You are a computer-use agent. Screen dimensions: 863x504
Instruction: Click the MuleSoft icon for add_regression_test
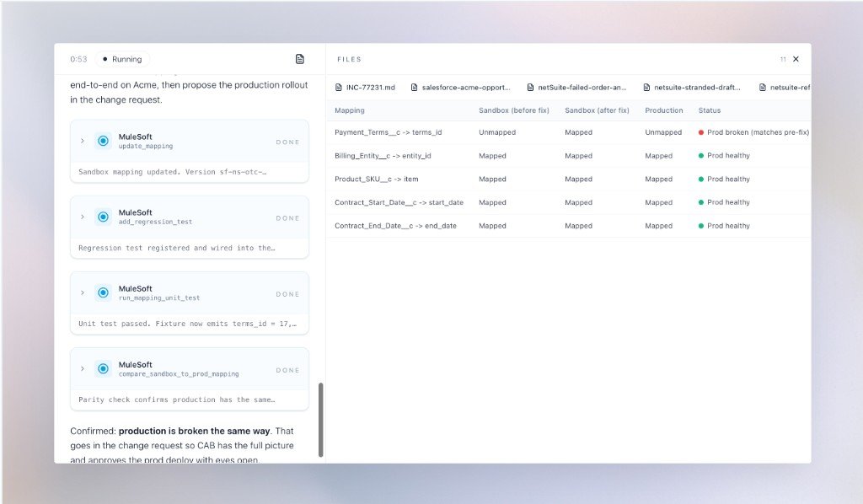coord(103,217)
